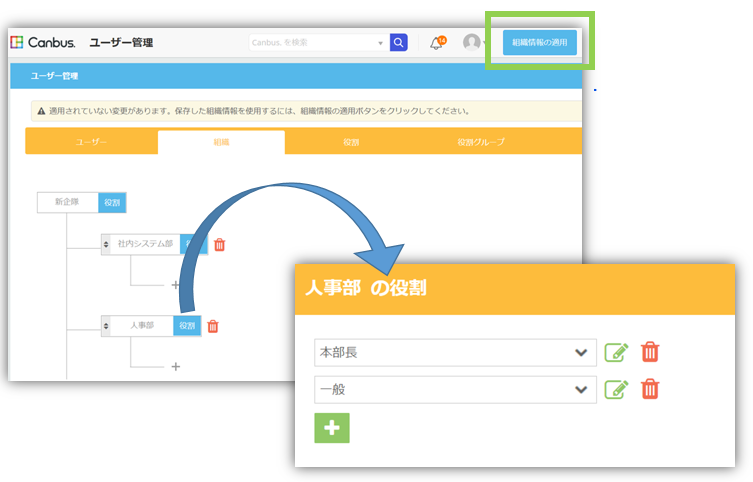Select the 社内システム部 name box
This screenshot has width=753, height=482.
coord(145,244)
